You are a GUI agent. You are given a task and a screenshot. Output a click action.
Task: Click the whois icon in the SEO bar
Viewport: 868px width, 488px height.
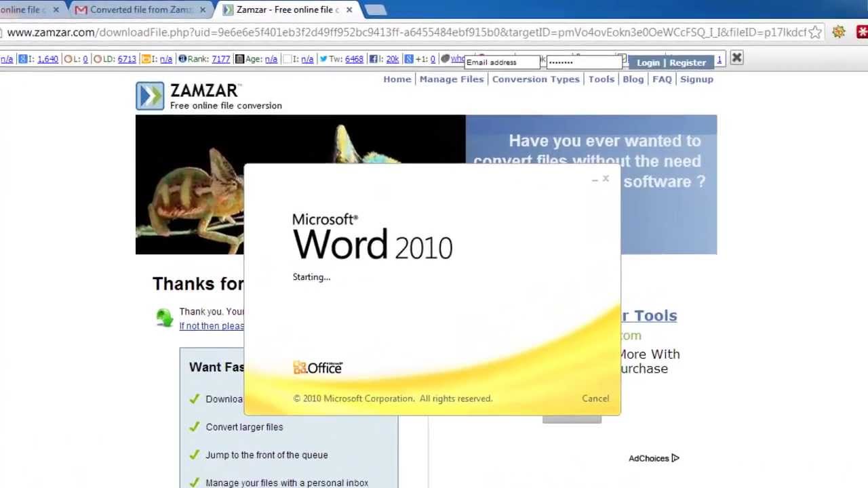(445, 59)
